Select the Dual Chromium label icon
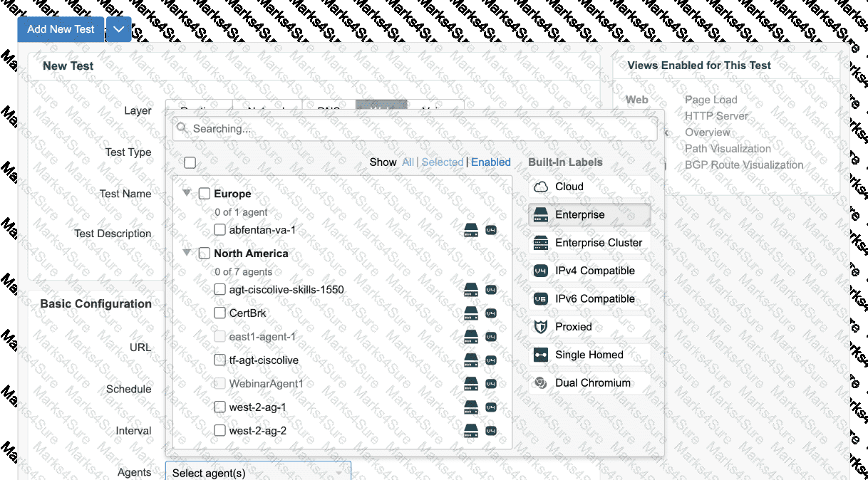The image size is (868, 480). click(541, 383)
